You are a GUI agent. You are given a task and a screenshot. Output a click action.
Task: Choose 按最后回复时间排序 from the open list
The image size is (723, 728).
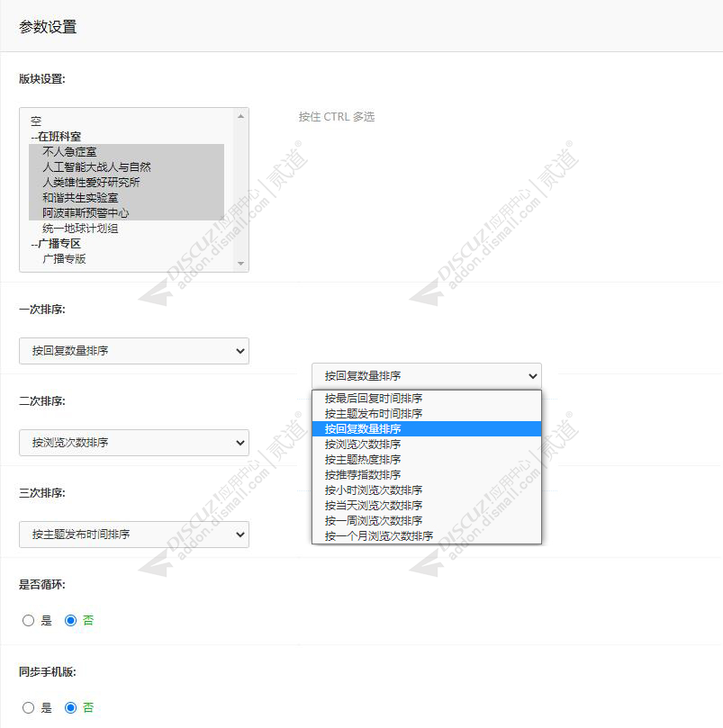427,399
